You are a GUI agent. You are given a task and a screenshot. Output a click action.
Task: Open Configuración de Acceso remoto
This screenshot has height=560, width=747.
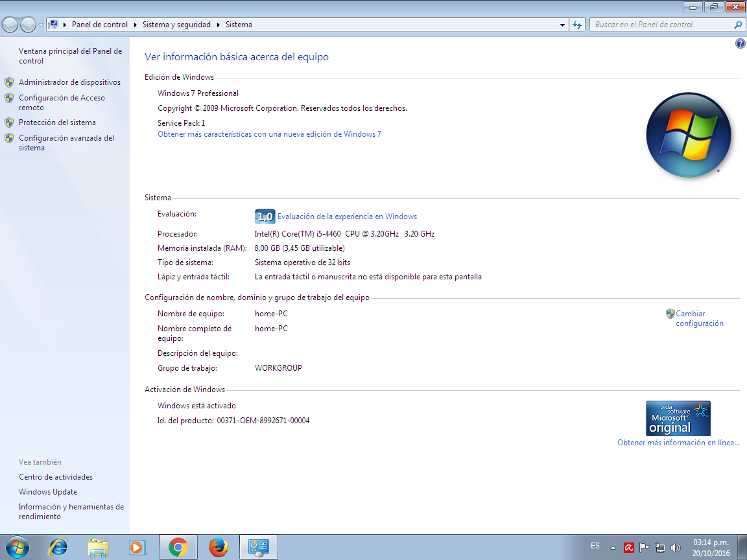(62, 102)
